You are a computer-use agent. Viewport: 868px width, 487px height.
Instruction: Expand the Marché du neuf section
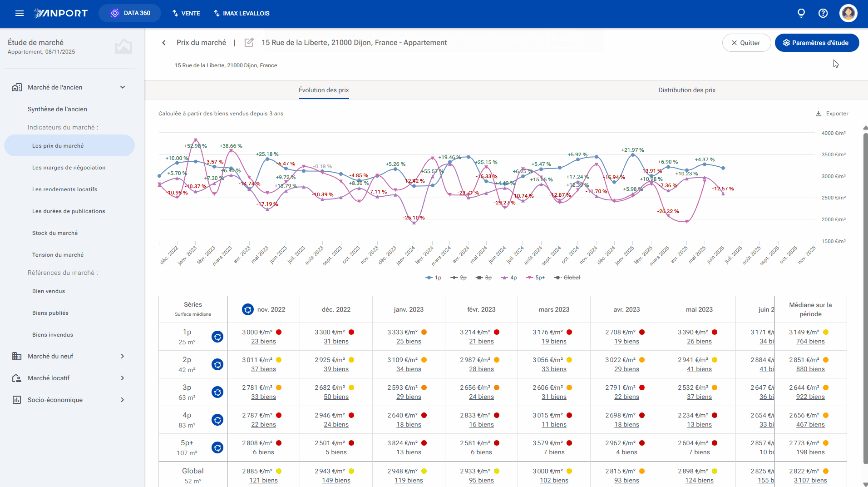pyautogui.click(x=123, y=356)
